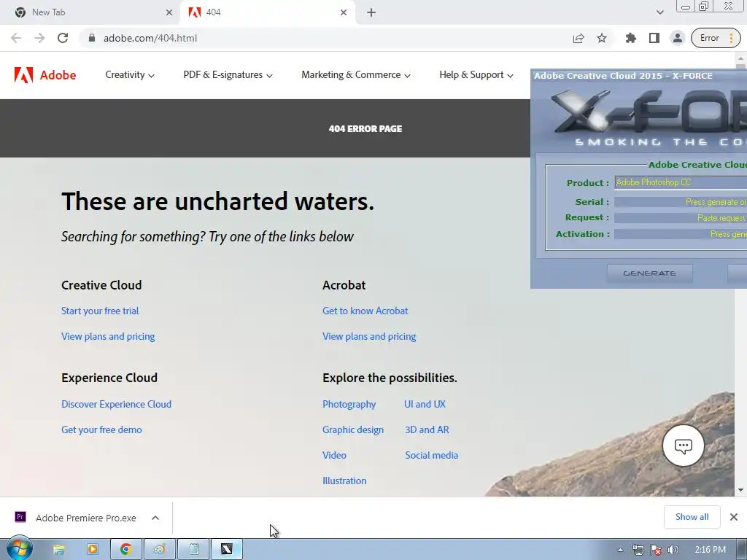Open the 3D and AR link
The image size is (747, 560).
pos(427,430)
